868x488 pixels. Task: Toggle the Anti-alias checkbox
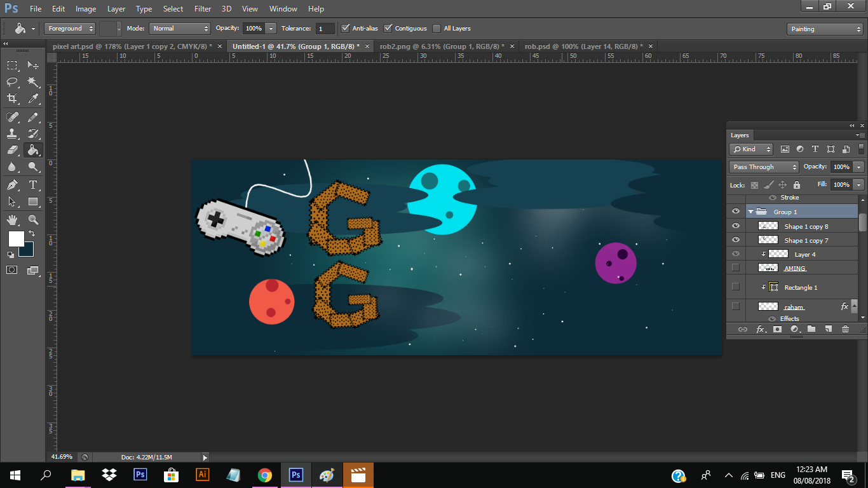tap(346, 29)
